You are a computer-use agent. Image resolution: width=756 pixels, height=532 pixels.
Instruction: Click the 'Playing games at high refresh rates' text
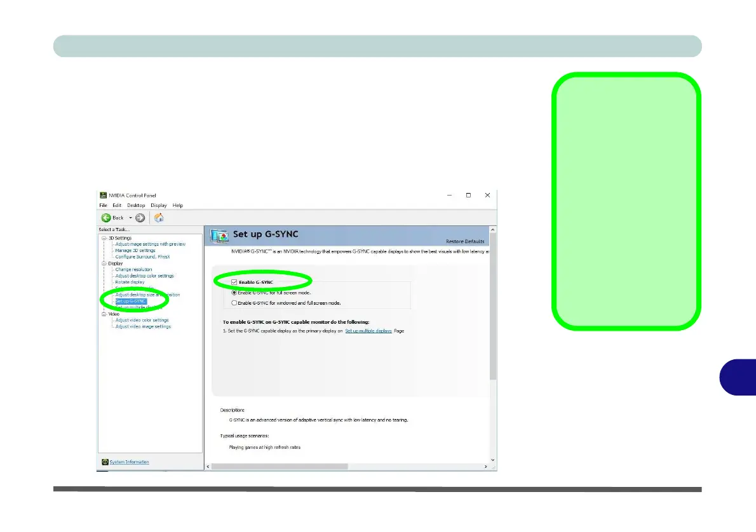click(x=265, y=448)
